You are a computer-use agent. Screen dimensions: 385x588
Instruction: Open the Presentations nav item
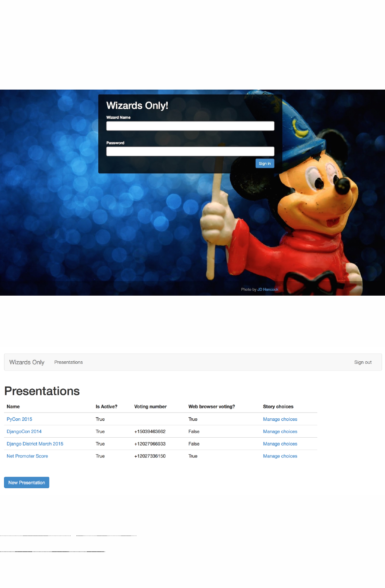(x=69, y=362)
